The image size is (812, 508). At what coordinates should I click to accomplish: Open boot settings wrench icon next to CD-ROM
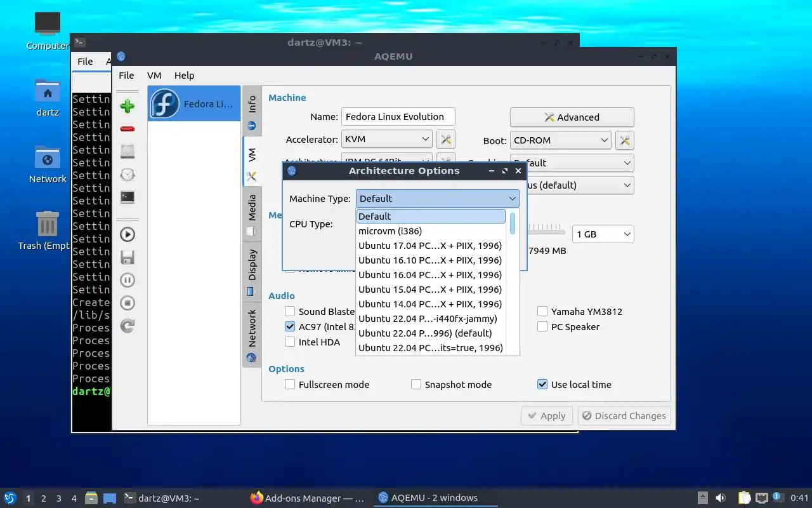point(625,140)
